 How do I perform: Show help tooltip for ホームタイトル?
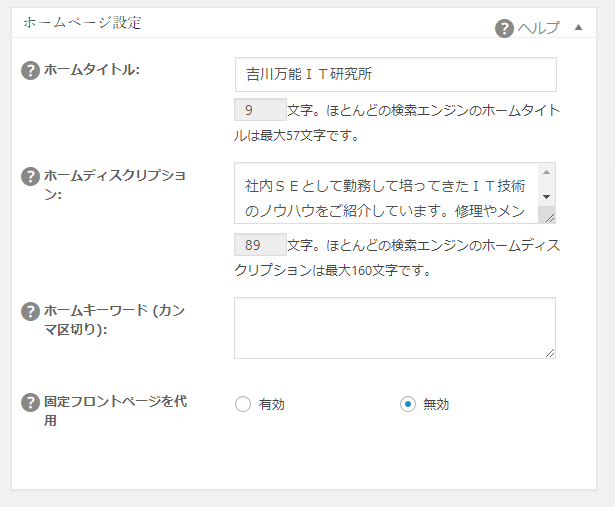tap(30, 70)
